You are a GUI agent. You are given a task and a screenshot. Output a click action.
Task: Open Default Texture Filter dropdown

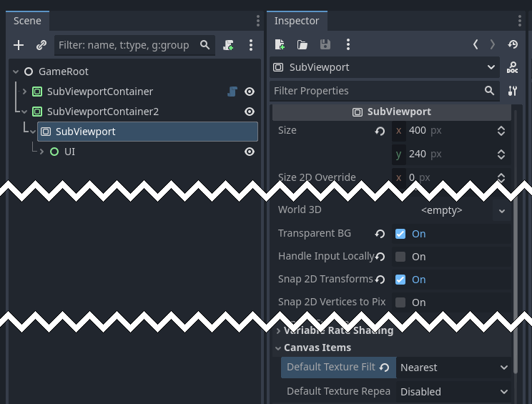point(453,368)
